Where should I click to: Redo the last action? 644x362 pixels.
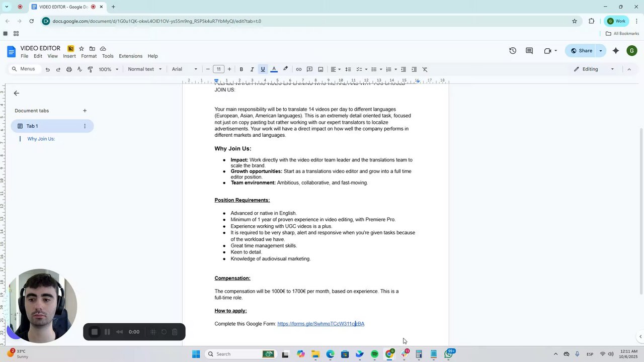coord(58,69)
